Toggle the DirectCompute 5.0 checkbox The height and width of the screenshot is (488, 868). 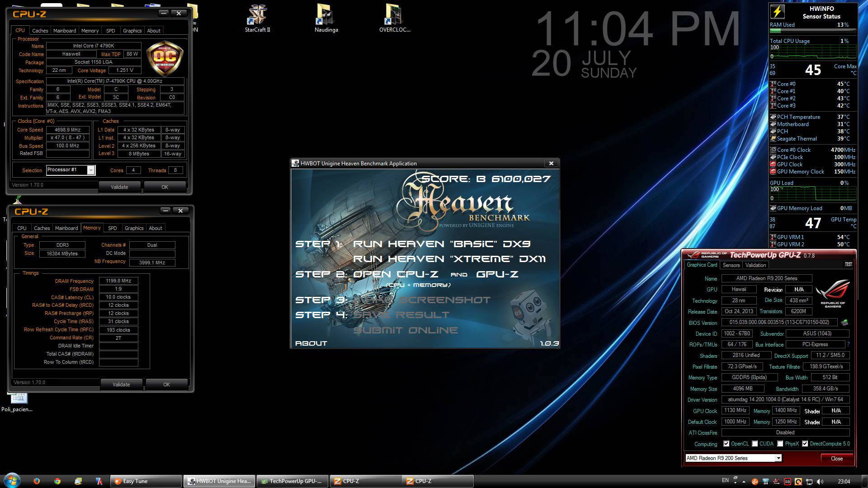pos(805,444)
